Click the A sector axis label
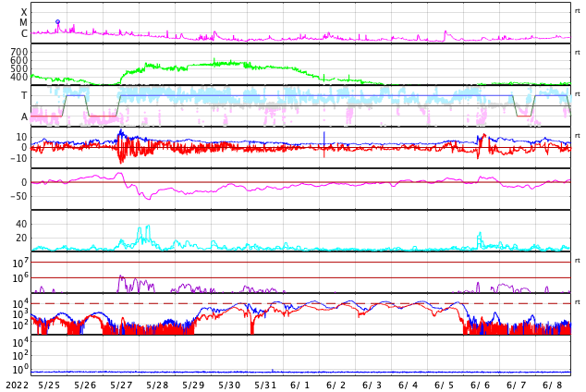 coord(24,117)
